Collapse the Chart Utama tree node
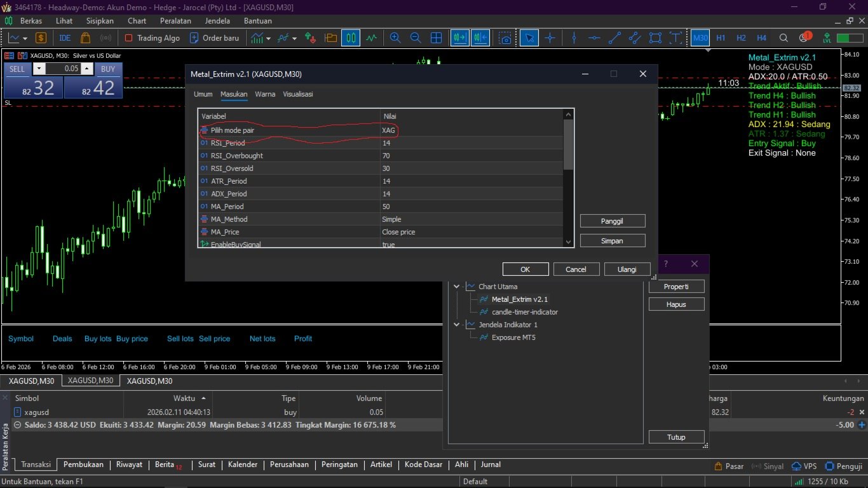 coord(456,287)
